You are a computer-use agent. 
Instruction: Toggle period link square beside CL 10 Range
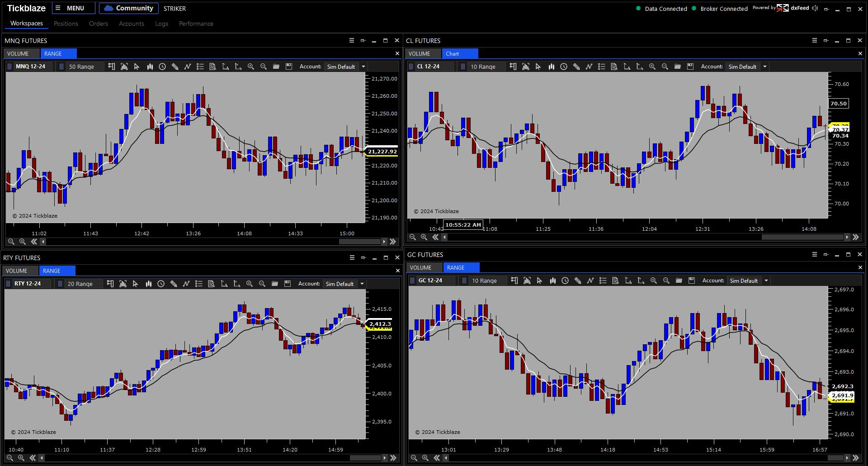tap(463, 67)
